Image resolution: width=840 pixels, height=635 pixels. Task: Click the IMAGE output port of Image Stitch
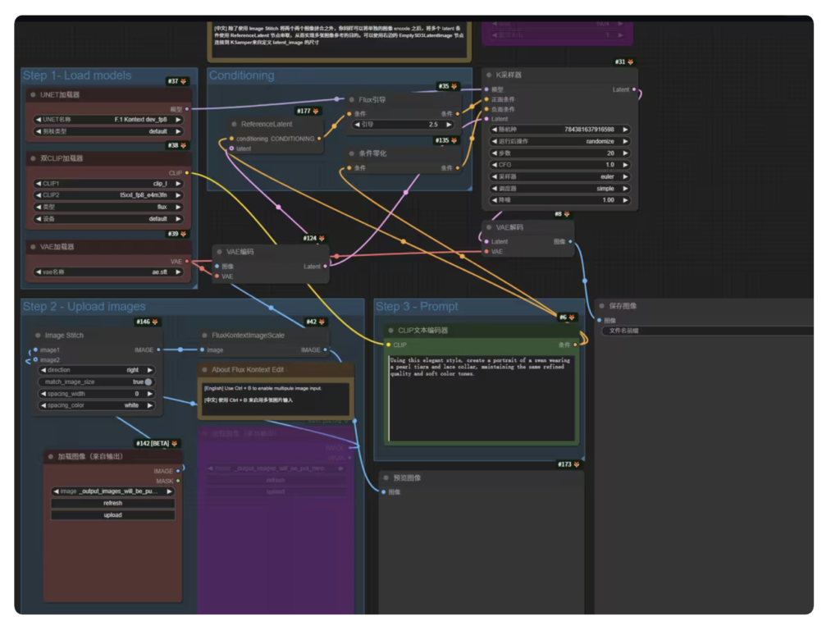[158, 350]
